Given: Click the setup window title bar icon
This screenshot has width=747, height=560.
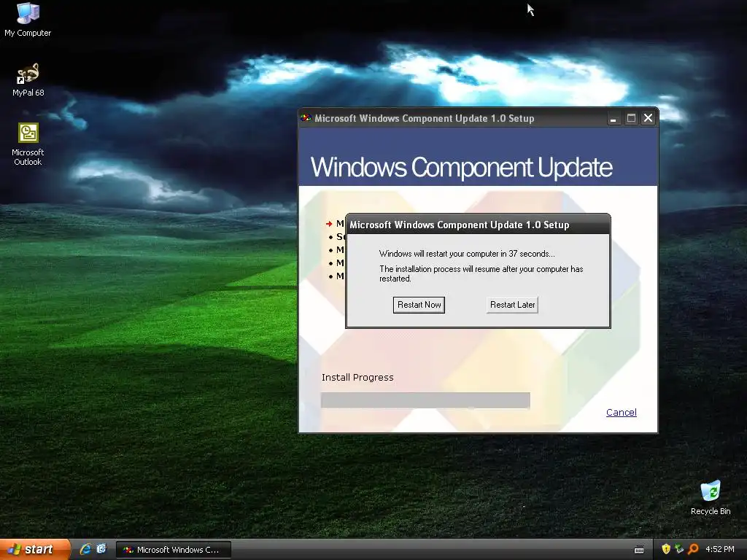Looking at the screenshot, I should click(306, 118).
